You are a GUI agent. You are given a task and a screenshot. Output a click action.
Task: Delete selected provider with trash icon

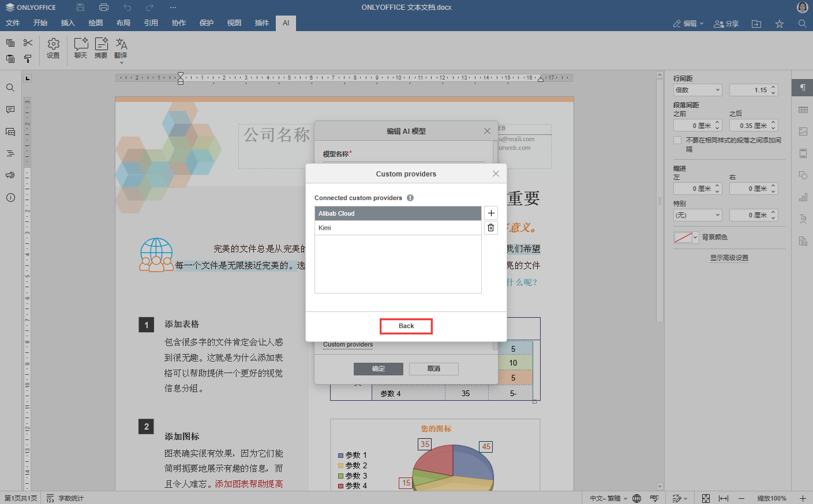coord(491,228)
